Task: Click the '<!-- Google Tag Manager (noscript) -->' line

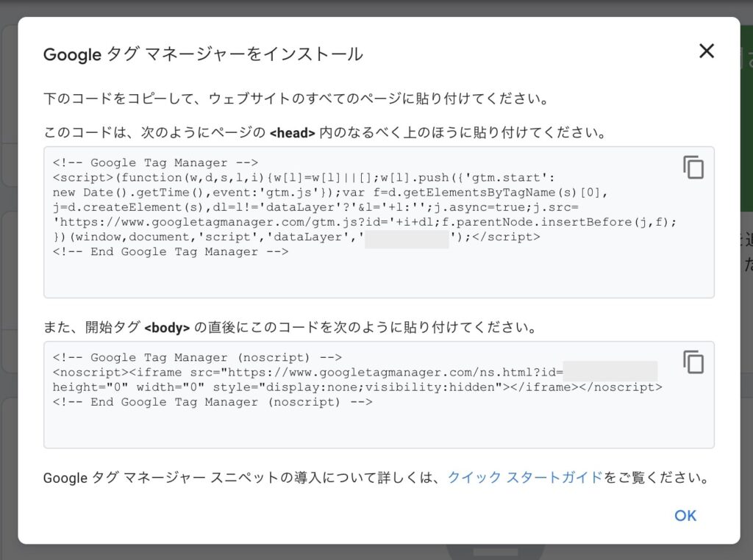Action: 197,357
